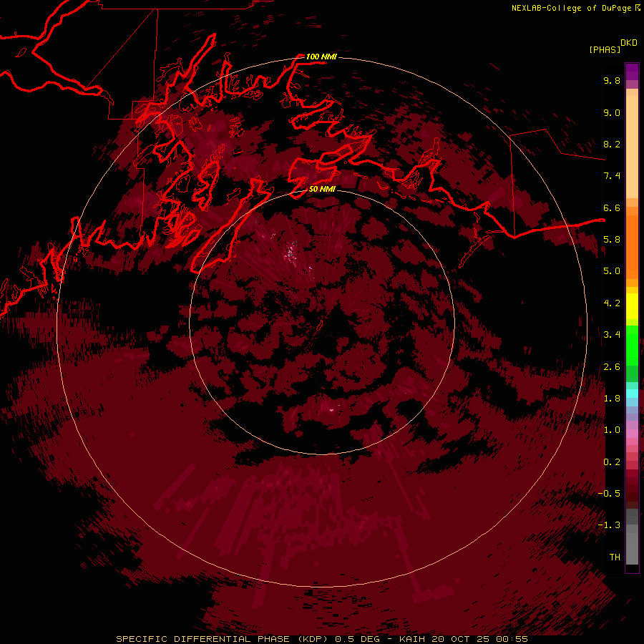Click the DKD label above the color scale
Screen dimensions: 644x644
tap(629, 43)
